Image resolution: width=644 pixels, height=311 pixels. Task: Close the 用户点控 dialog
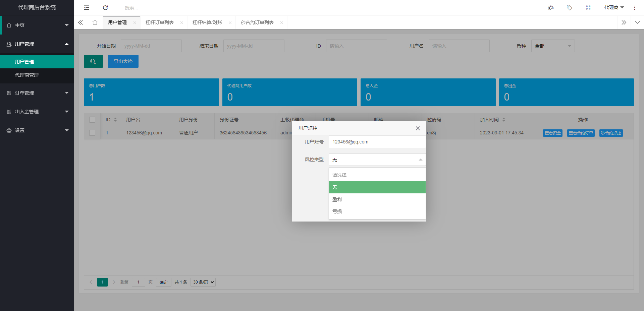point(418,128)
